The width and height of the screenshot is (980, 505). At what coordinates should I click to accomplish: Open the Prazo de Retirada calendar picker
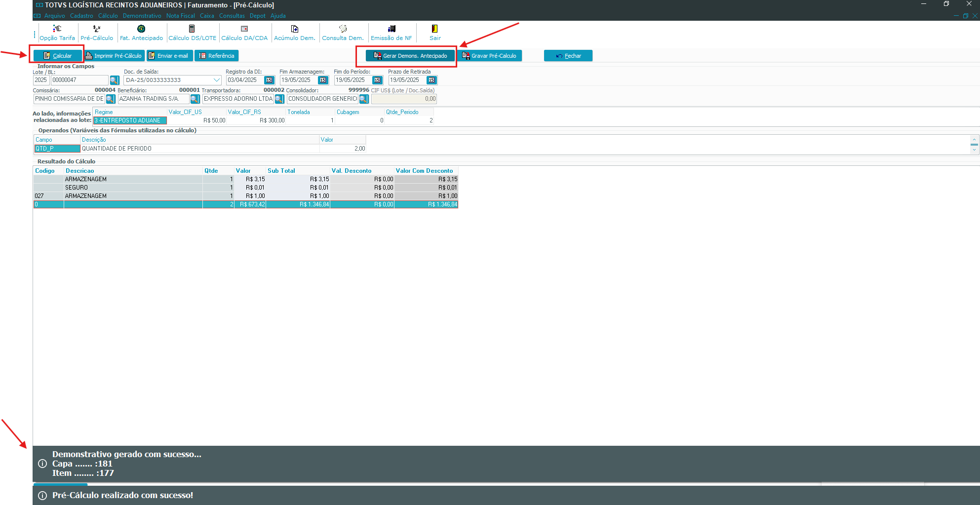pyautogui.click(x=431, y=80)
